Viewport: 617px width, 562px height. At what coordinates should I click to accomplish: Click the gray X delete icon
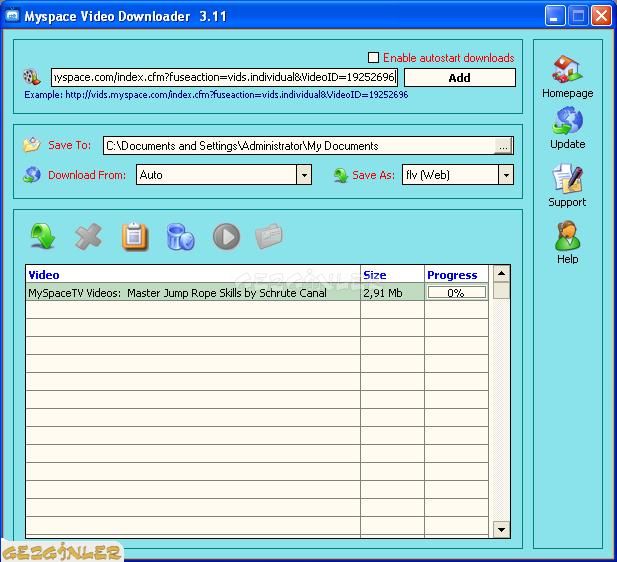tap(88, 236)
